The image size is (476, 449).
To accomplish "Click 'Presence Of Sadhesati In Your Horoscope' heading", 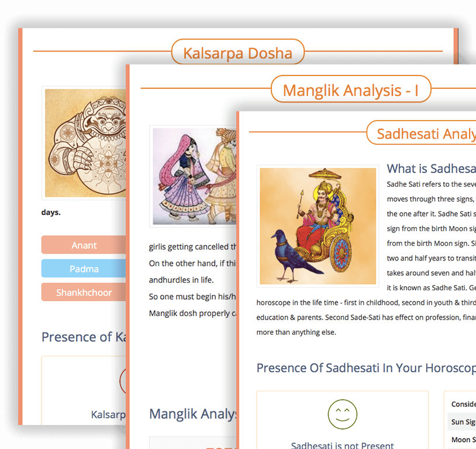I will point(365,368).
